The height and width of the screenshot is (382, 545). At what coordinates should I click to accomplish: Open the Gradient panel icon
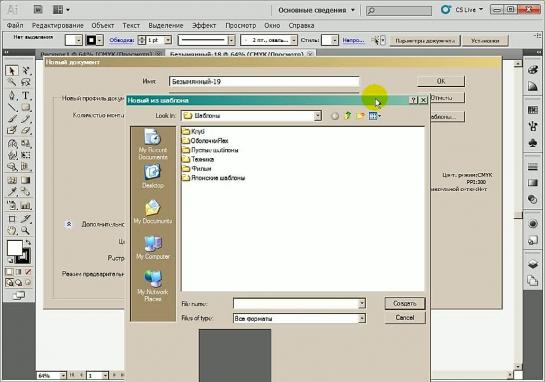point(532,183)
